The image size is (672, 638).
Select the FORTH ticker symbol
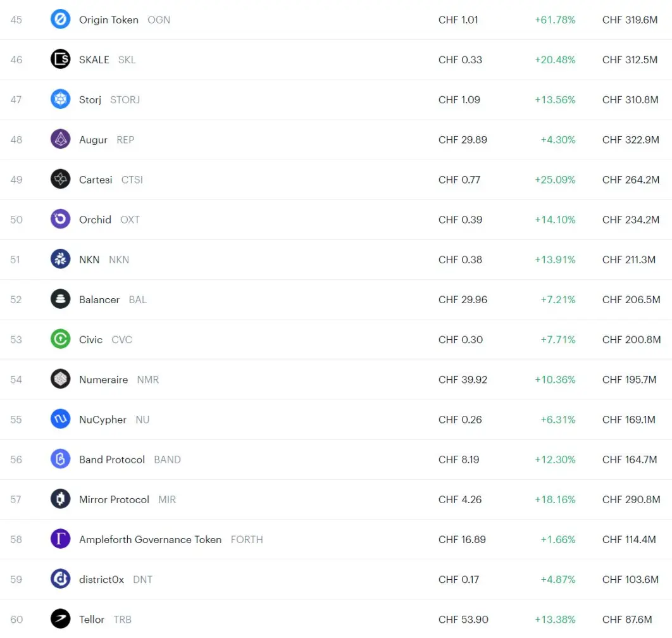click(247, 539)
